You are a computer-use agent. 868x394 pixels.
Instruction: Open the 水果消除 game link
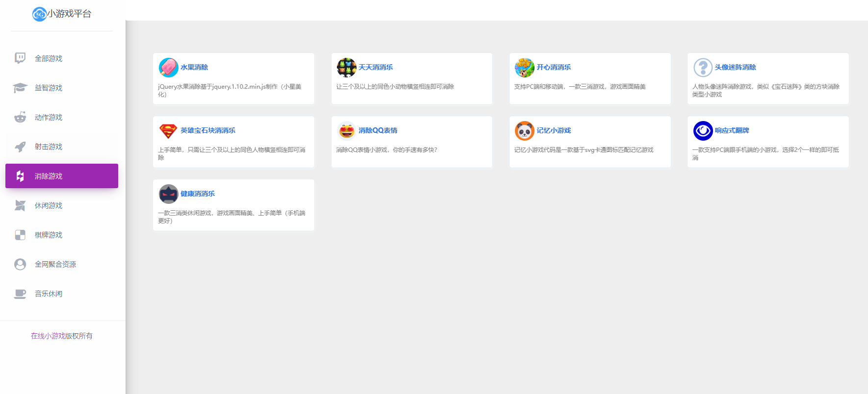(194, 67)
